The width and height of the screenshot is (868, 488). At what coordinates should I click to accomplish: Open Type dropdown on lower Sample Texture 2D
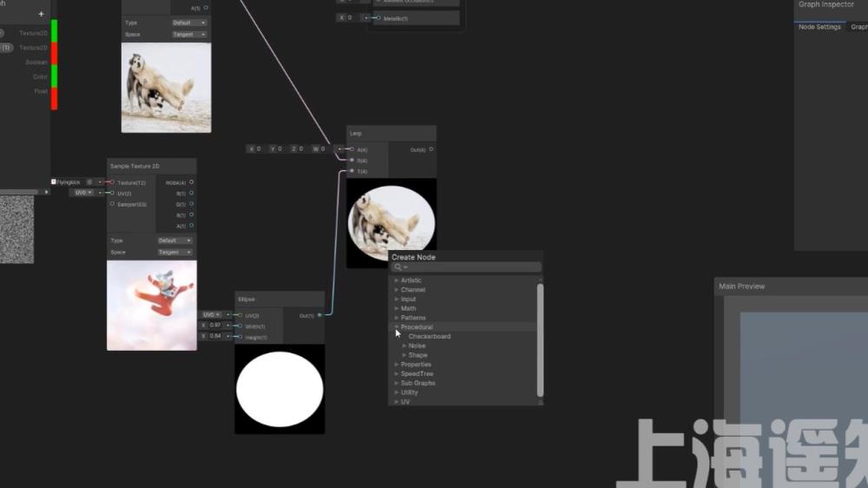(x=174, y=241)
